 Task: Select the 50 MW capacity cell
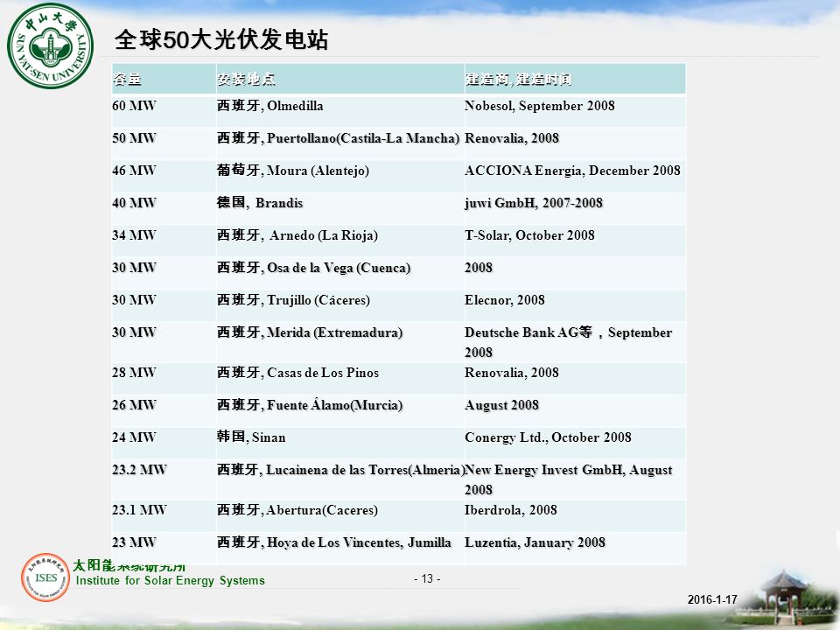coord(164,143)
